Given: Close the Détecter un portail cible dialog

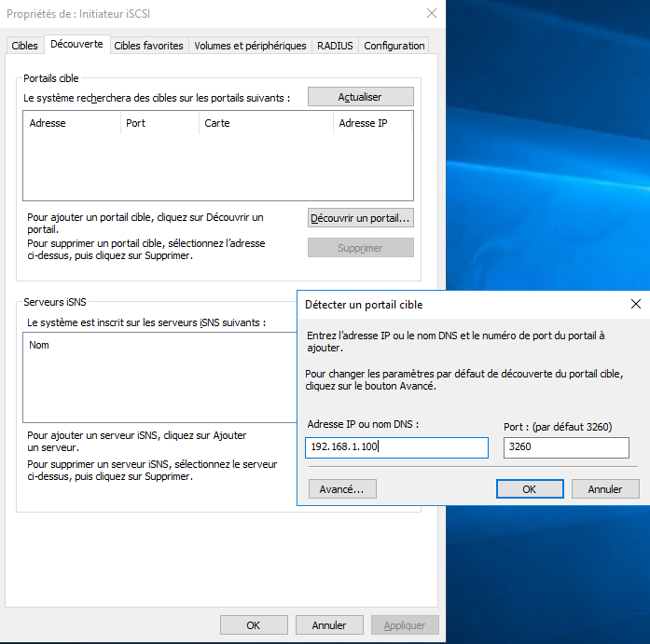Looking at the screenshot, I should click(x=636, y=304).
